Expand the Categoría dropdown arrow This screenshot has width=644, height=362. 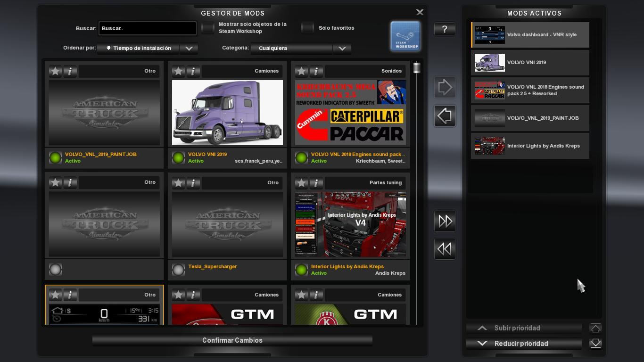342,48
